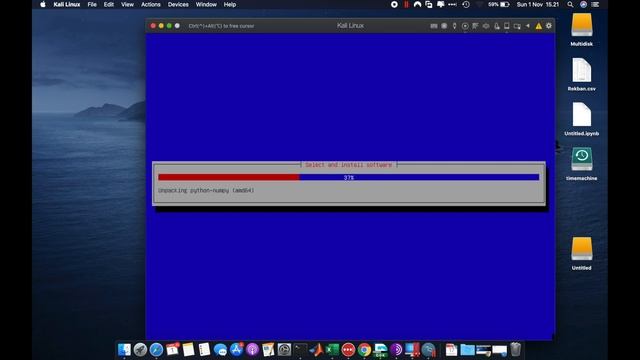This screenshot has height=360, width=640.
Task: Open App Store from the Dock
Action: pos(236,349)
